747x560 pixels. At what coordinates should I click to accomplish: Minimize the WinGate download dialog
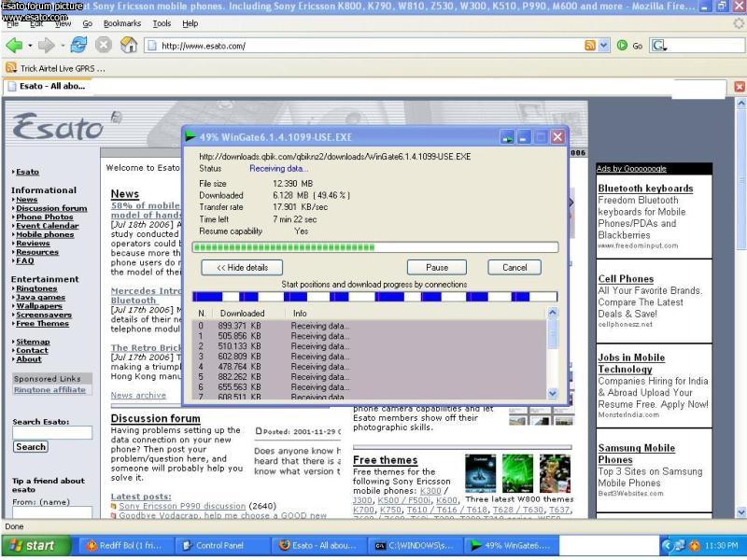pos(524,137)
